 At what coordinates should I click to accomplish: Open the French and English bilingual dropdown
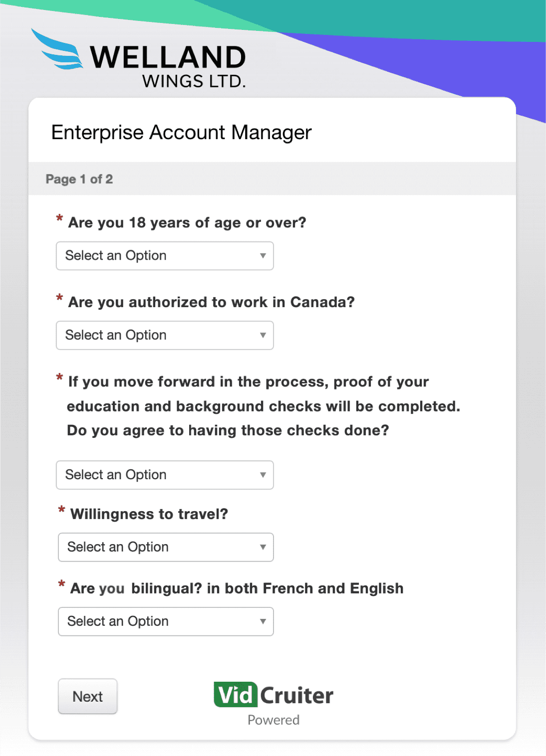point(166,621)
